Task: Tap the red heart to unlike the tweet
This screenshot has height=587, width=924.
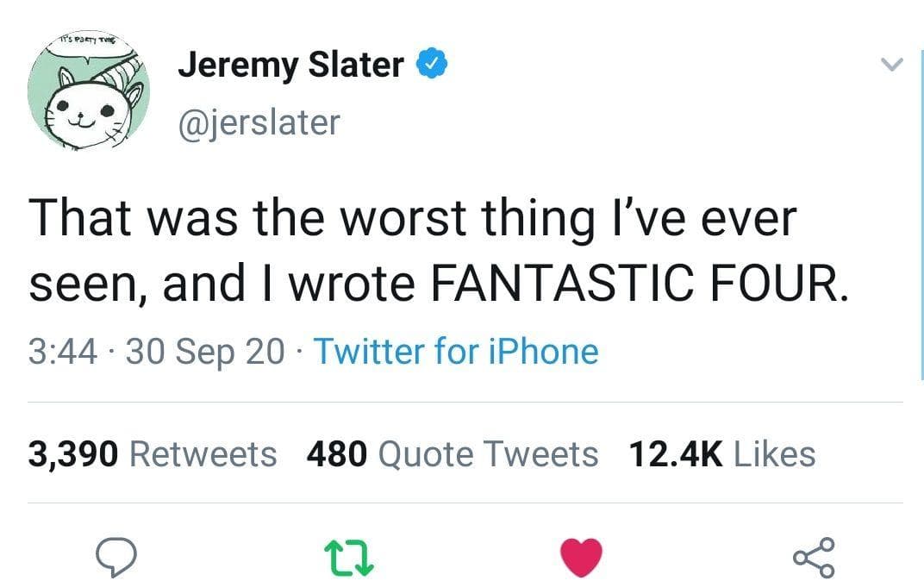Action: (x=581, y=557)
